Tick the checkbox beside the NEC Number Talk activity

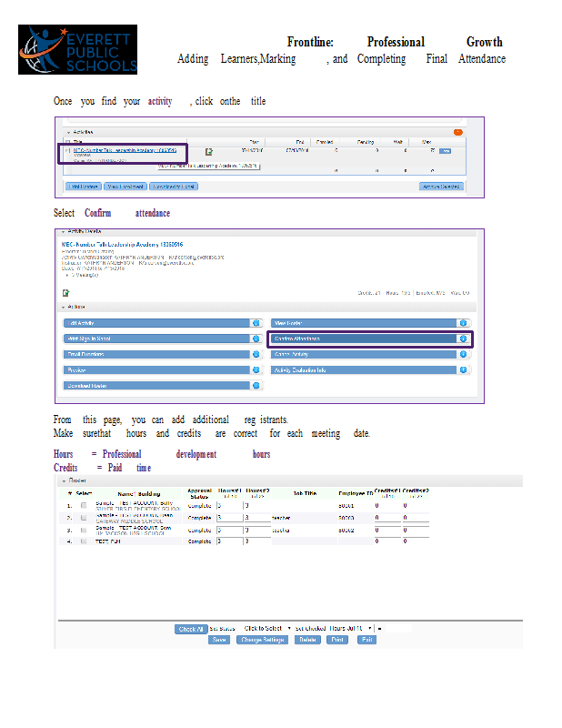68,150
